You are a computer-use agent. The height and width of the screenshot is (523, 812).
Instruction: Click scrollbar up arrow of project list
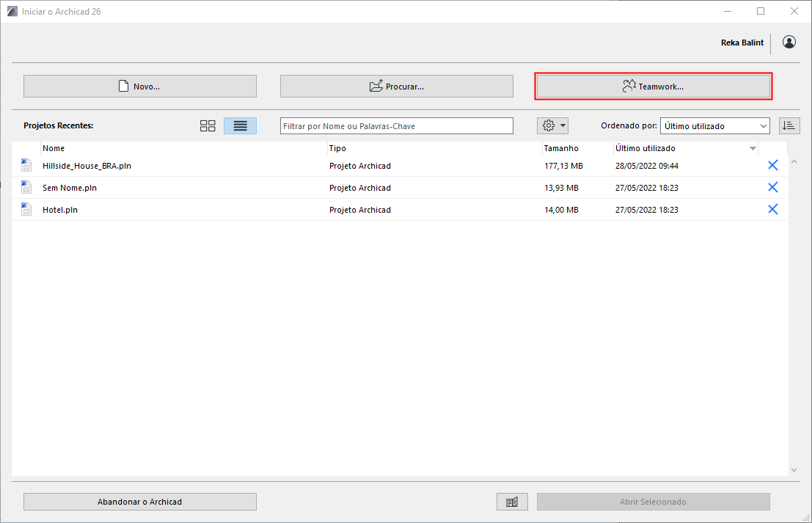click(x=794, y=162)
